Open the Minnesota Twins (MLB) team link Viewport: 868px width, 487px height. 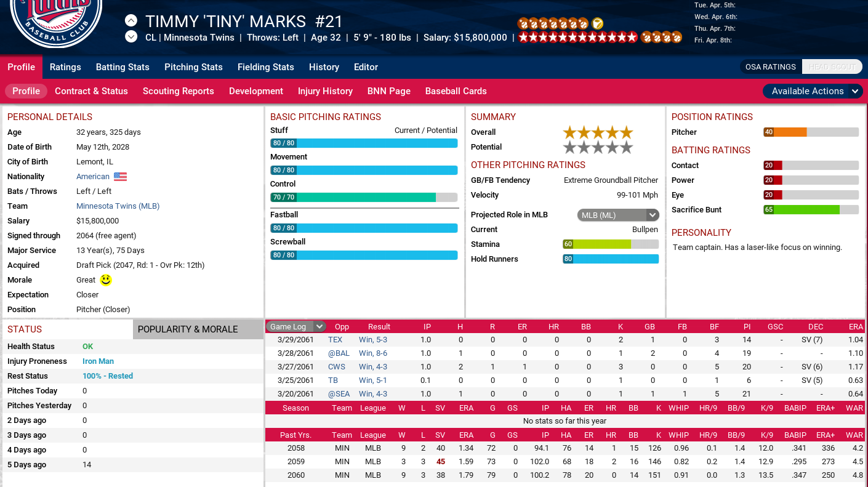(x=118, y=206)
